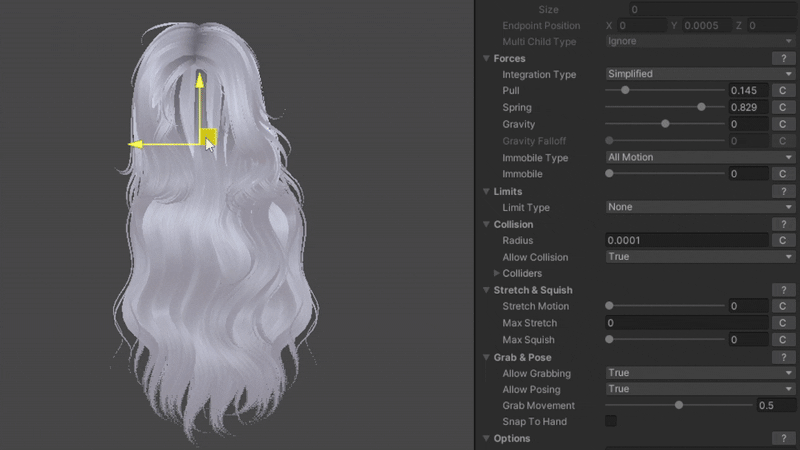Open the Integration Type dropdown
Image resolution: width=800 pixels, height=450 pixels.
pos(700,74)
